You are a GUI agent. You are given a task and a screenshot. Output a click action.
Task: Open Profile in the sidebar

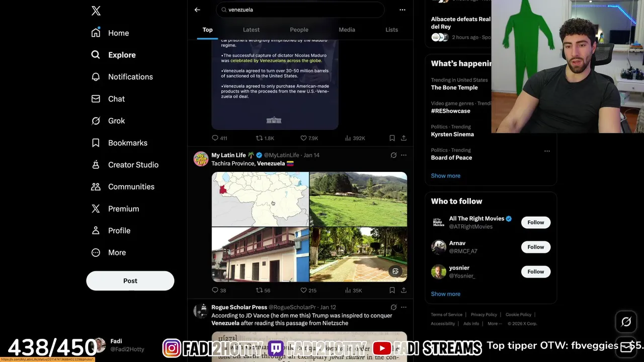pos(111,230)
